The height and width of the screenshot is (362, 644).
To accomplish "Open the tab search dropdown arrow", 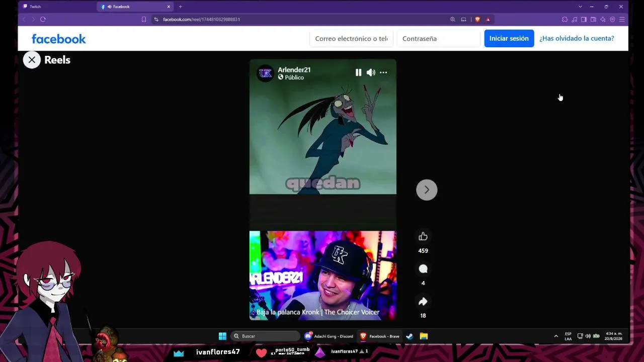I will coord(580,7).
